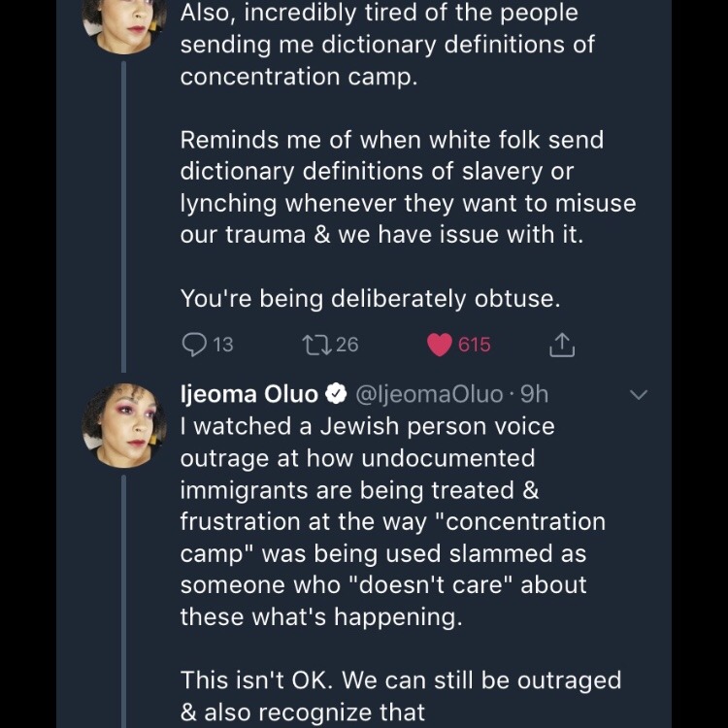Tap the retweet arrows icon
This screenshot has width=728, height=728.
pyautogui.click(x=317, y=345)
